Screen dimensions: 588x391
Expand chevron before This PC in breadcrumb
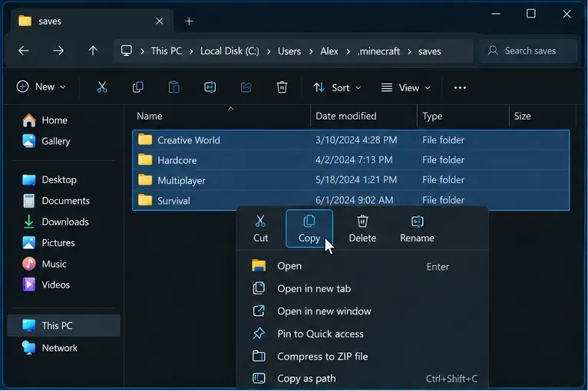tap(142, 51)
